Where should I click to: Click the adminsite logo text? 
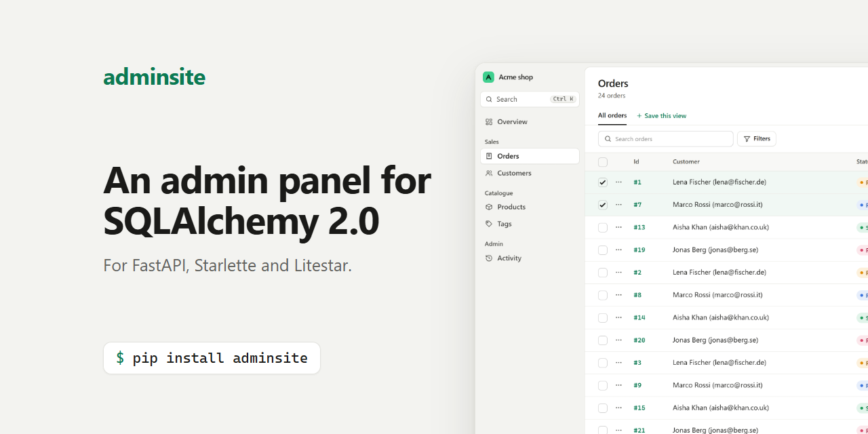pyautogui.click(x=155, y=77)
